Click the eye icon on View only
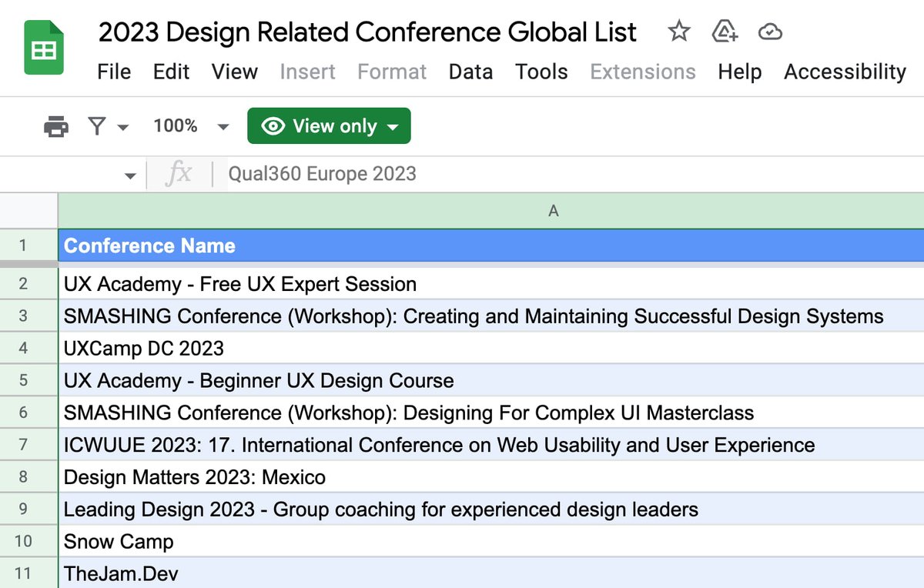 tap(273, 126)
